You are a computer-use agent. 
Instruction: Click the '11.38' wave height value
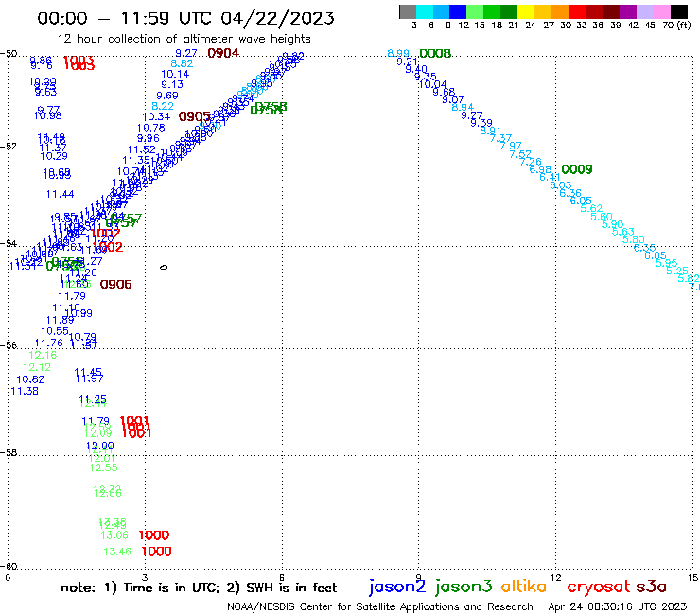(25, 391)
